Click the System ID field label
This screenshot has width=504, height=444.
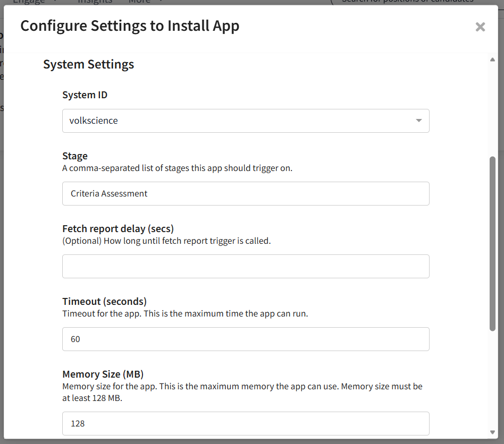point(85,95)
